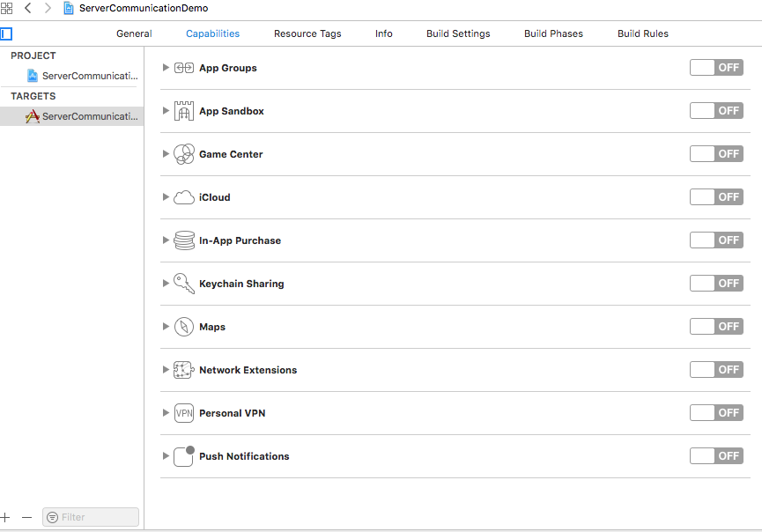Click the app target icon under TARGETS
Screen dimensions: 762x532
pyautogui.click(x=32, y=116)
